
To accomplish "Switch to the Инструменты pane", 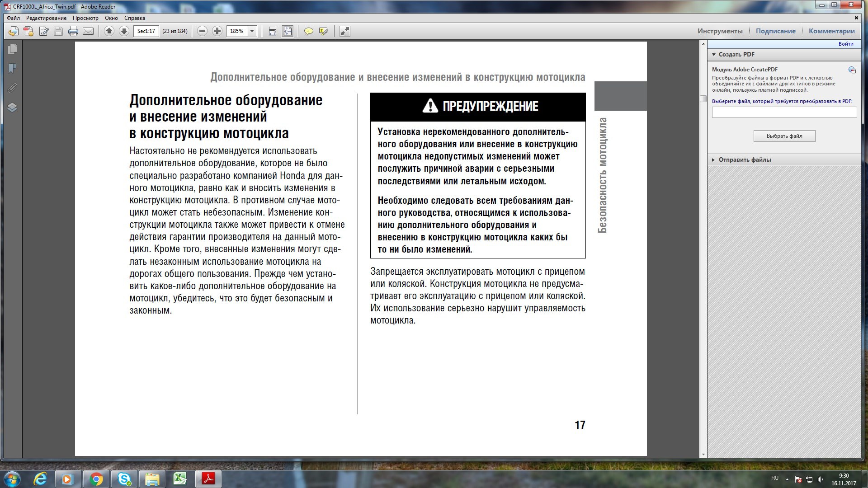I will 720,31.
